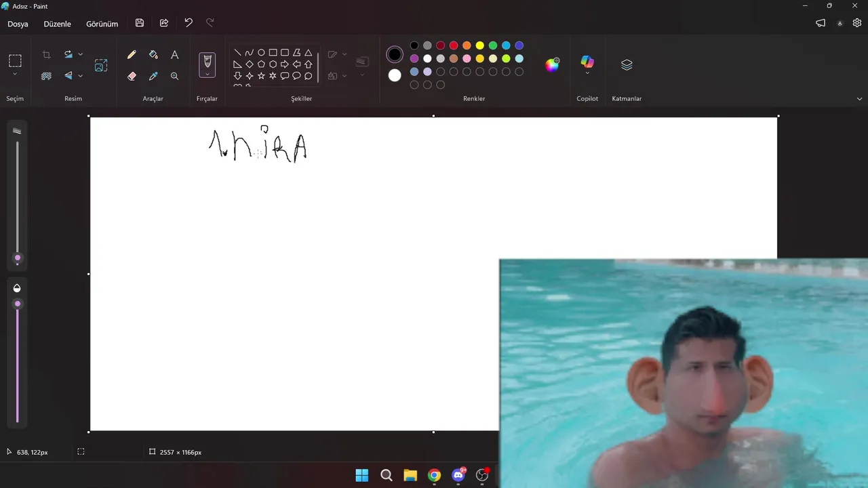Click the Save icon
The image size is (868, 488).
[140, 23]
